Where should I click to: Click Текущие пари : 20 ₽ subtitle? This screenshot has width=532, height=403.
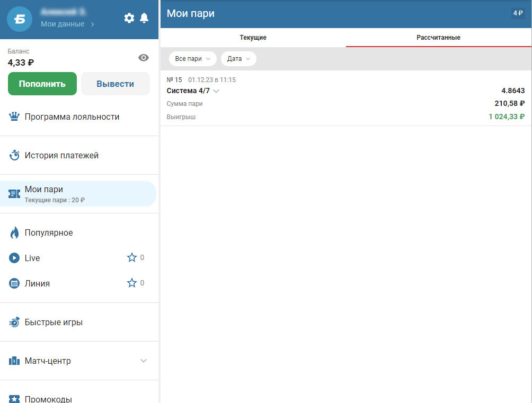55,200
